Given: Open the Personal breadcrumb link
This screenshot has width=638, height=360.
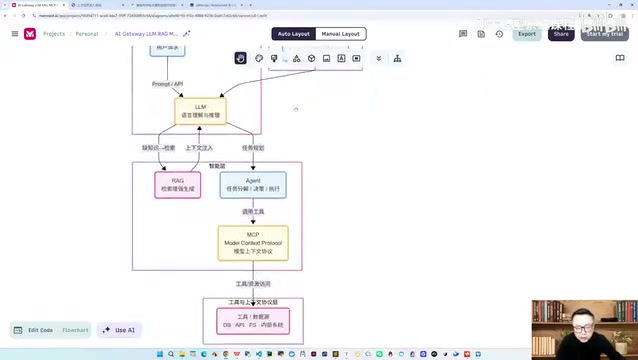Looking at the screenshot, I should 87,34.
